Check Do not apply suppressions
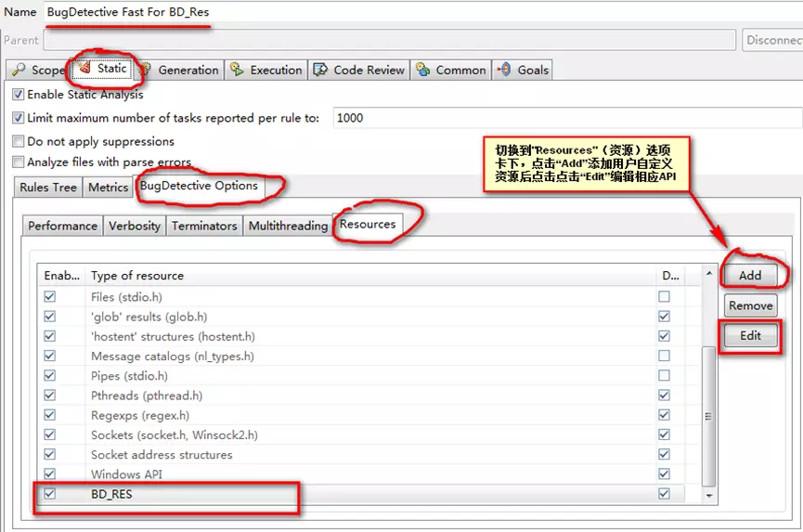The image size is (803, 532). tap(19, 142)
